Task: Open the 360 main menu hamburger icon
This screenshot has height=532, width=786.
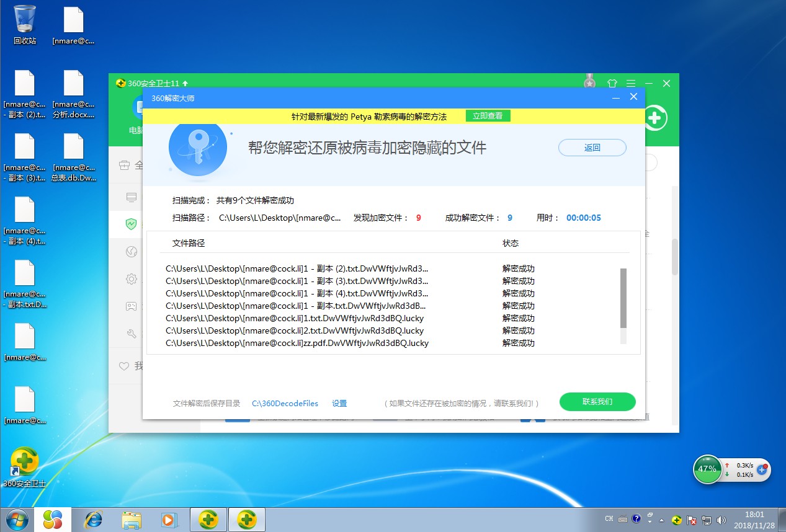Action: click(x=630, y=83)
